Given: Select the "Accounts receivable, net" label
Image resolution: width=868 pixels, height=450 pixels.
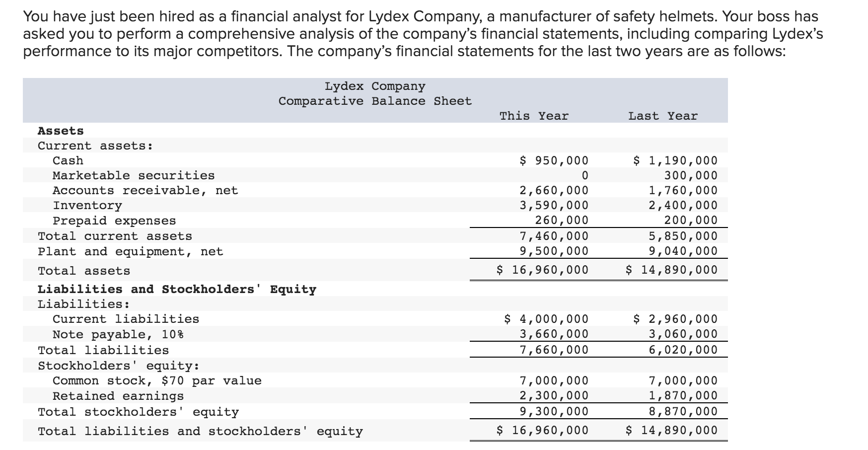Looking at the screenshot, I should coord(145,191).
